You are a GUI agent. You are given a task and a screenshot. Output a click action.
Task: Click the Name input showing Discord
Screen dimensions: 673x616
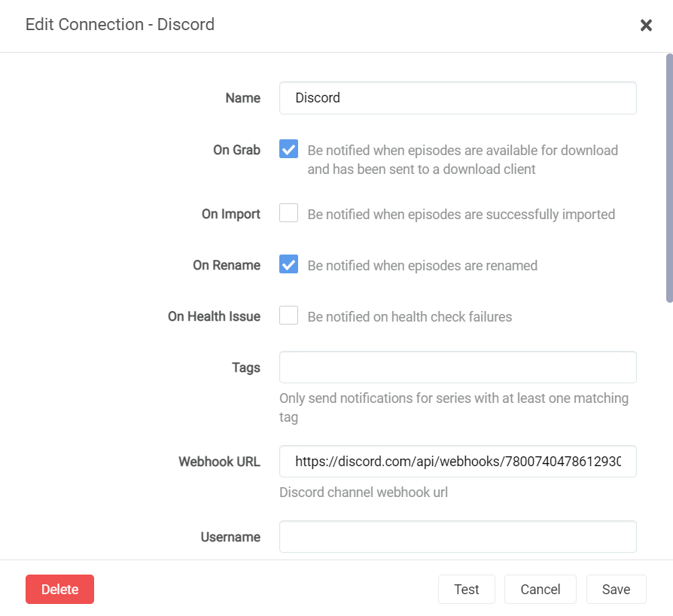click(x=457, y=98)
